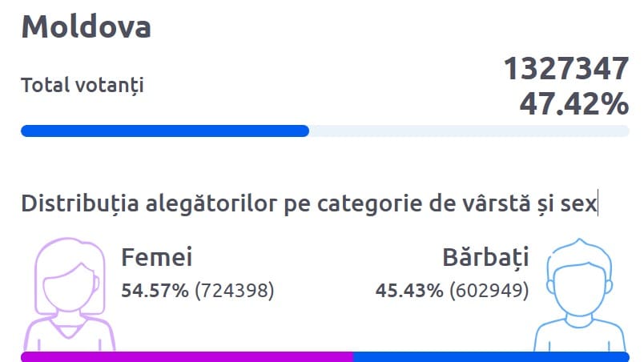Select the 'Bărbați' label
The height and width of the screenshot is (362, 644).
click(485, 258)
